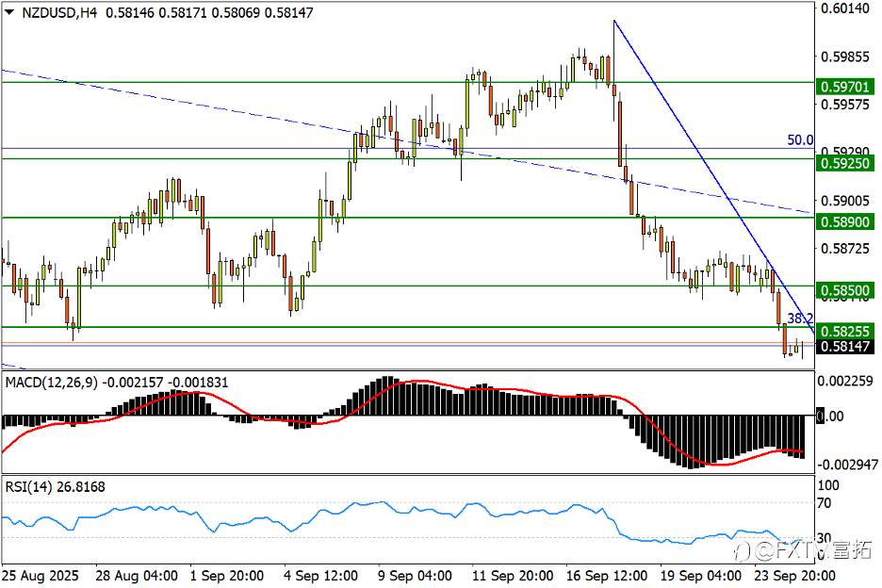882x588 pixels.
Task: Select the 50.0 Fibonacci level label
Action: (x=800, y=139)
